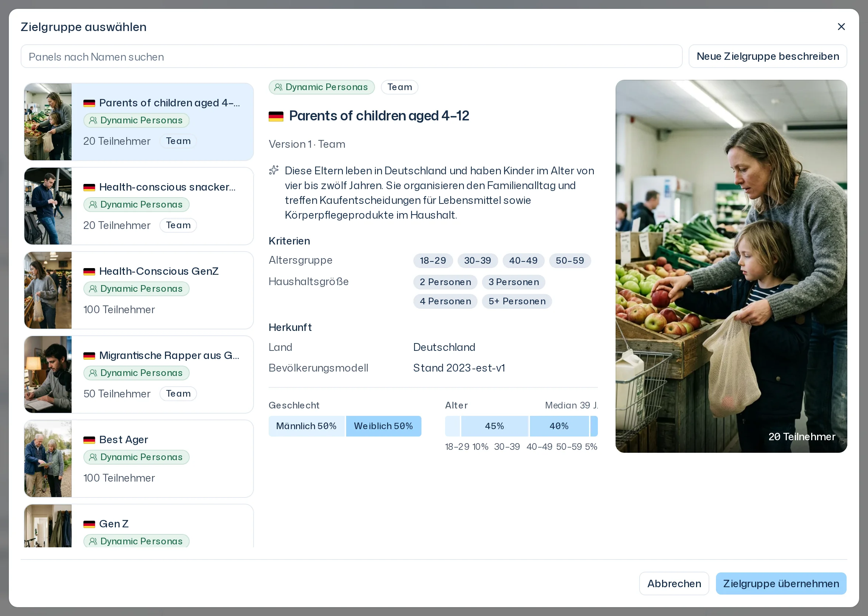Select the Health-conscious snacker panel card
The image size is (868, 616).
(139, 206)
